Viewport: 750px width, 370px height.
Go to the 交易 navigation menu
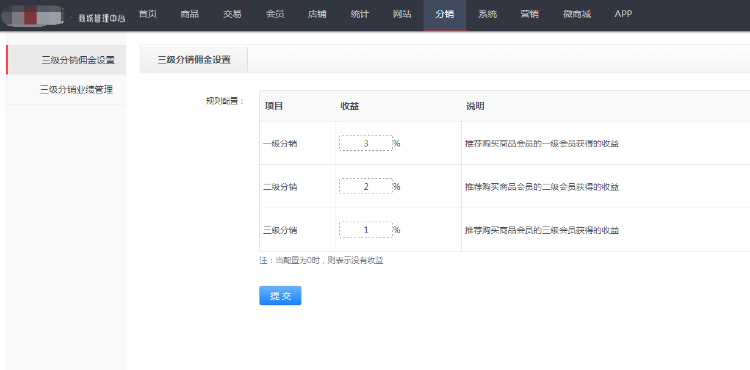(232, 14)
